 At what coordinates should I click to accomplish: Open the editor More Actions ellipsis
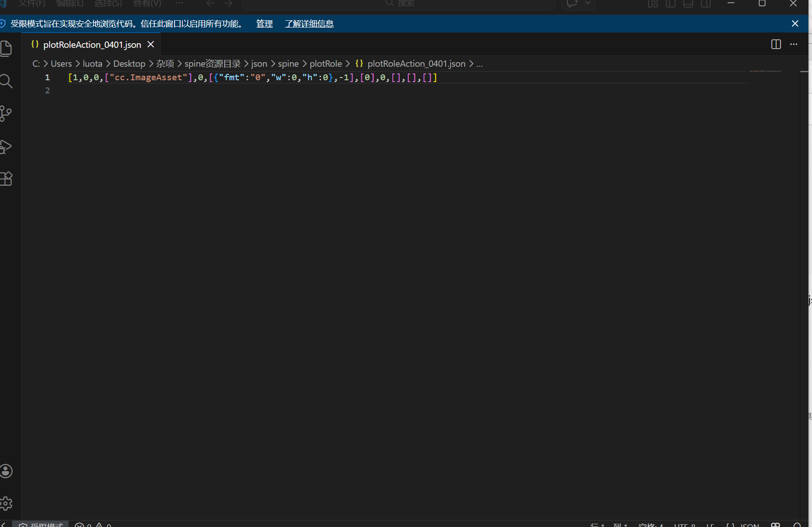[794, 44]
